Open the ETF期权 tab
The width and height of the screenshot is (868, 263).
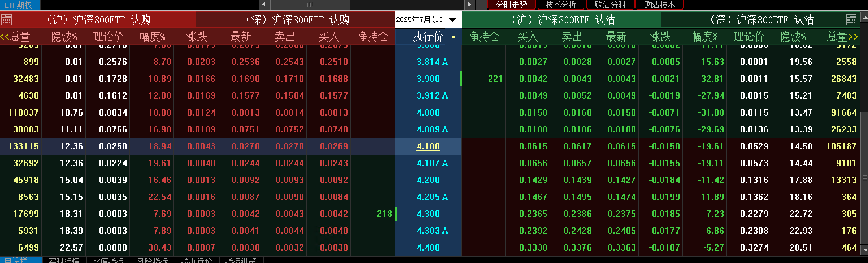pos(19,5)
